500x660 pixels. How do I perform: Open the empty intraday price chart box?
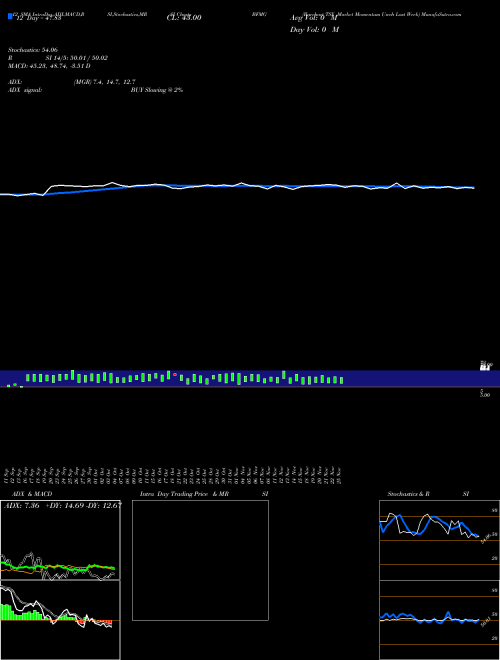[x=200, y=560]
